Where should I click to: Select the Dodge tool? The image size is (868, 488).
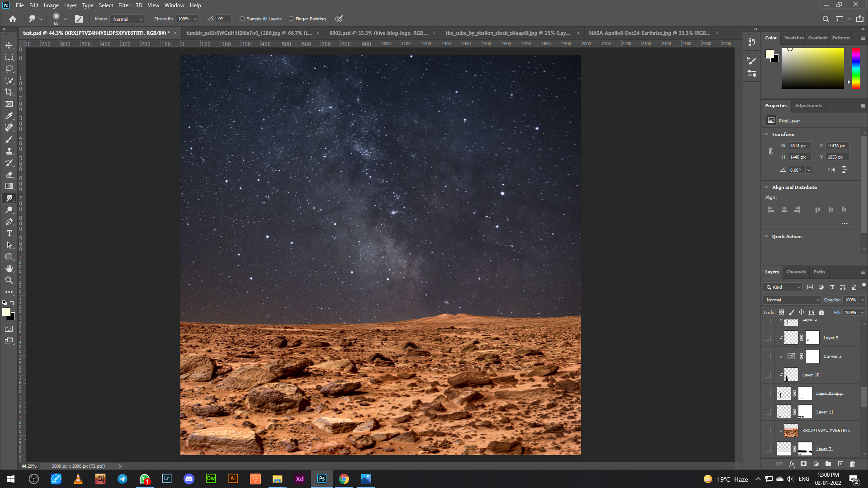click(x=9, y=210)
